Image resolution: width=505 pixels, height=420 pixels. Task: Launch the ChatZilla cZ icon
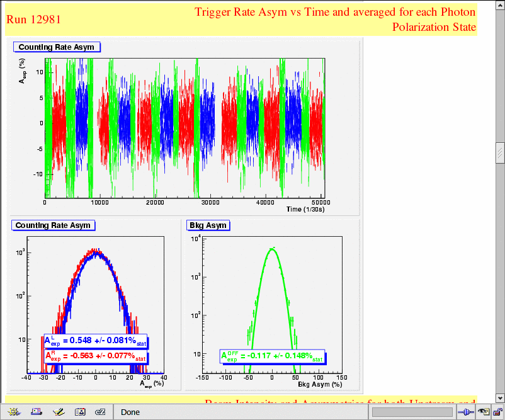(100, 412)
